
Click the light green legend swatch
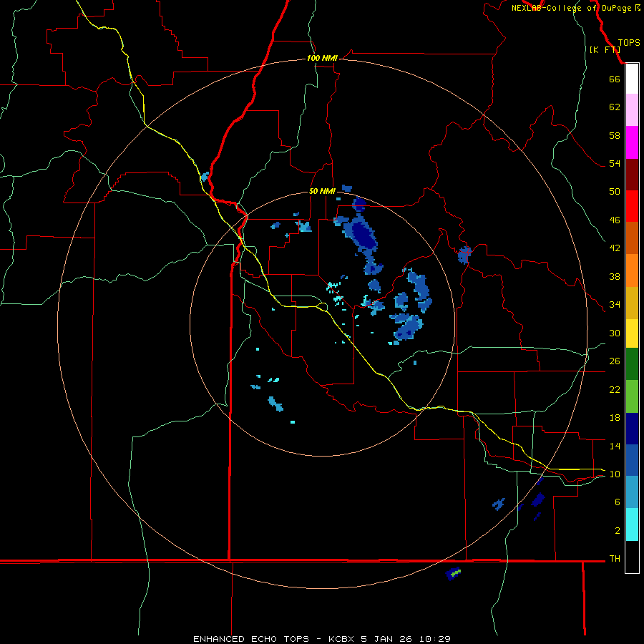(632, 396)
